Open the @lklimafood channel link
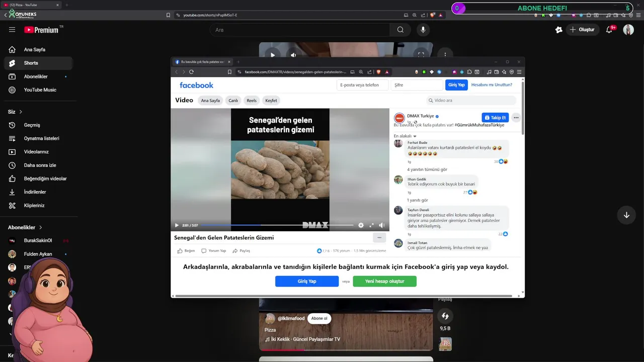644x362 pixels. coord(291,318)
